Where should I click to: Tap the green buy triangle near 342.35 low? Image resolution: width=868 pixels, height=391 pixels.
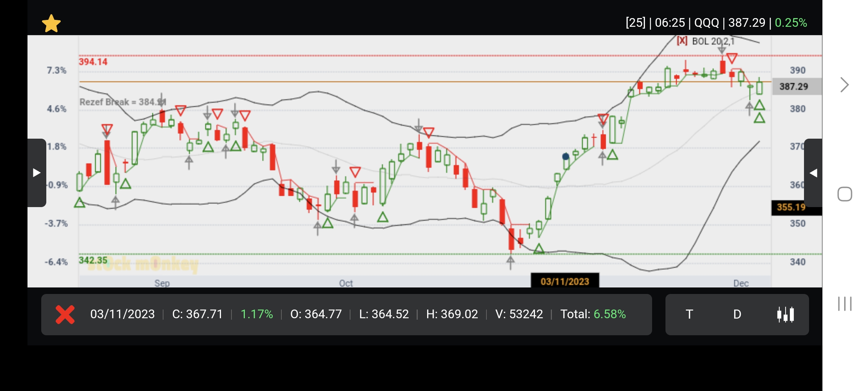coord(539,249)
